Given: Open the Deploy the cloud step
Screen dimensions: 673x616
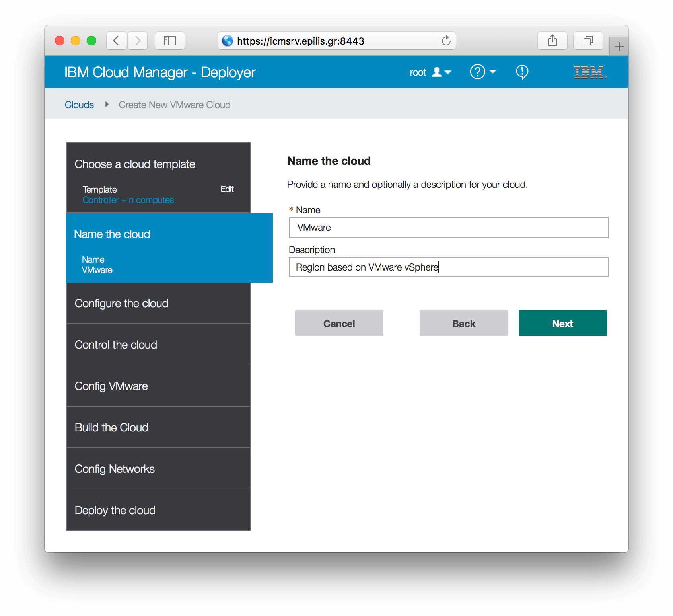Looking at the screenshot, I should [x=158, y=510].
